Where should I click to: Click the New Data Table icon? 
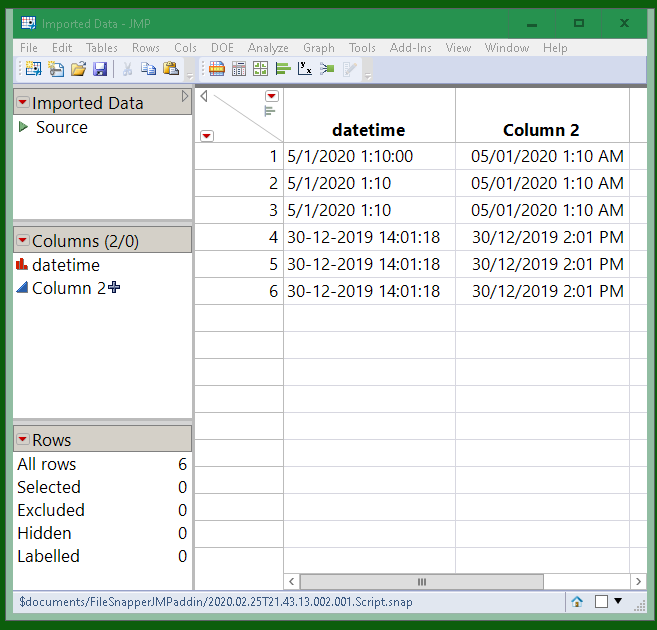pyautogui.click(x=32, y=69)
